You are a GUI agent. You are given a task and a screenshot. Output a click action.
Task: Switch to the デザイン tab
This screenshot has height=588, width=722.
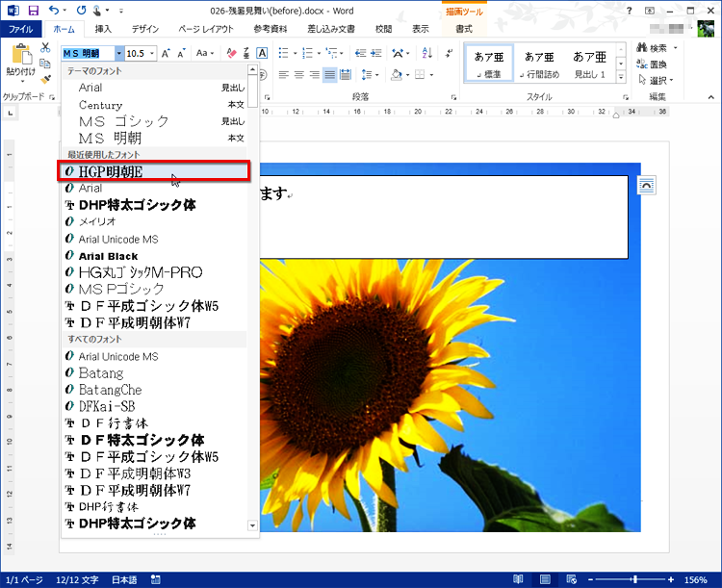point(145,29)
